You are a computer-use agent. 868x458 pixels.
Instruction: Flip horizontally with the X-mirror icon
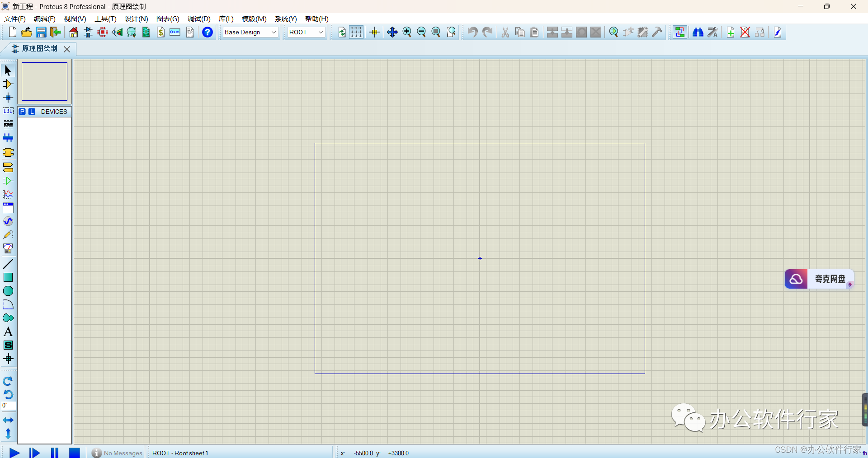tap(8, 420)
